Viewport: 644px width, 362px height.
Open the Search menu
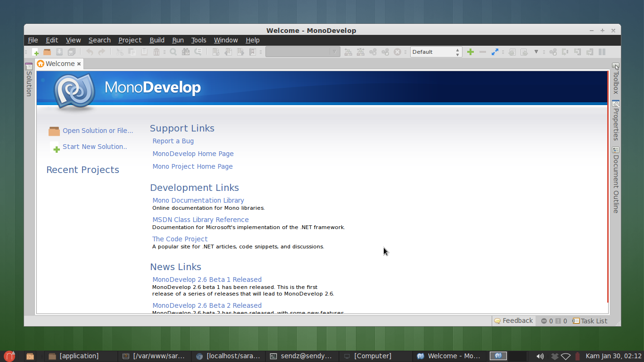click(99, 40)
